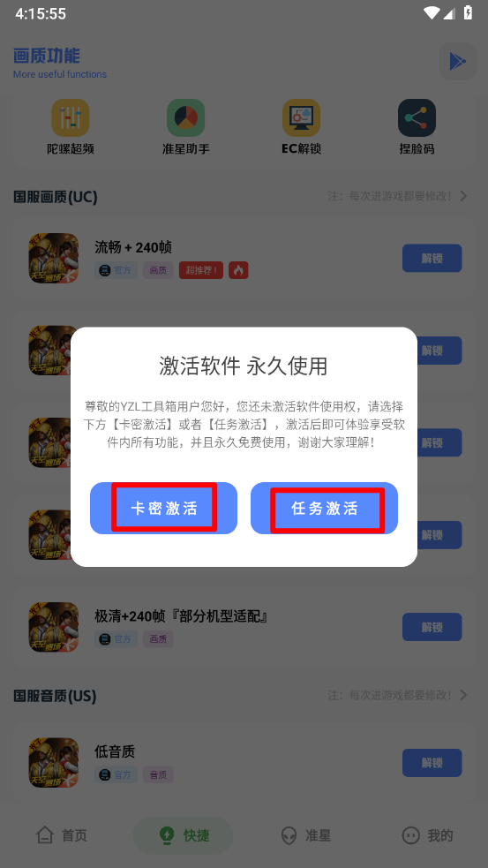Expand the 国服画质 note chevron

(463, 196)
